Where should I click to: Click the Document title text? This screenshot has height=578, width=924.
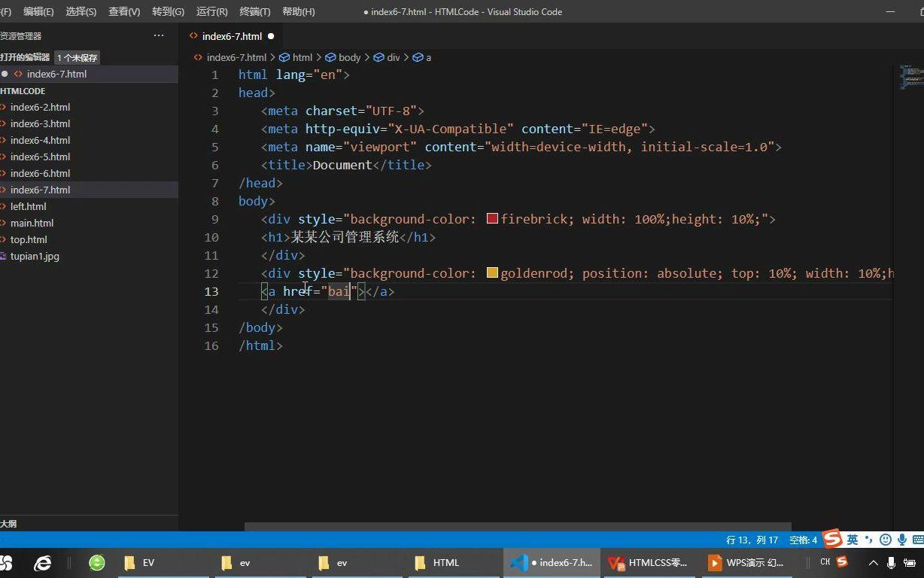[x=342, y=165]
